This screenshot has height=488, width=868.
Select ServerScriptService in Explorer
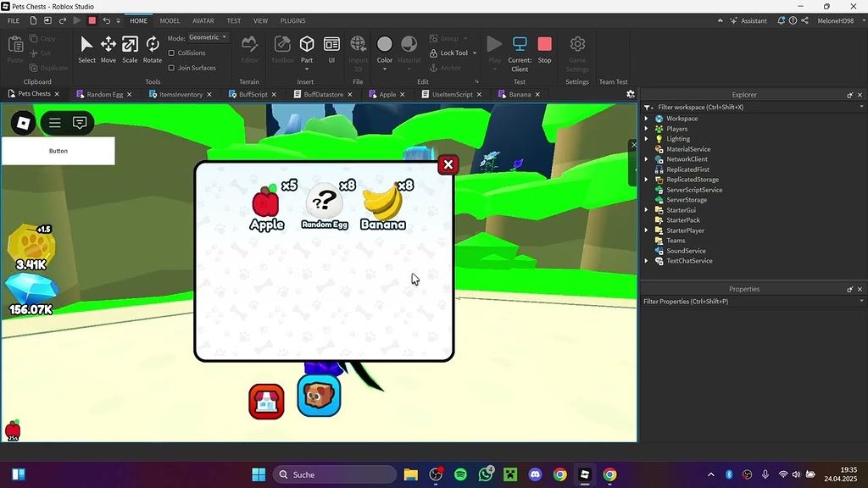pyautogui.click(x=694, y=190)
